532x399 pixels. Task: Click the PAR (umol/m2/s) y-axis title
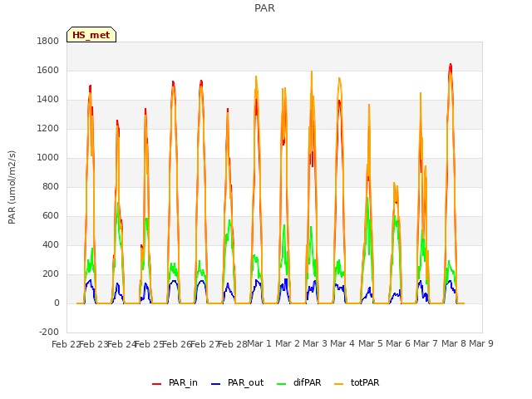12,187
